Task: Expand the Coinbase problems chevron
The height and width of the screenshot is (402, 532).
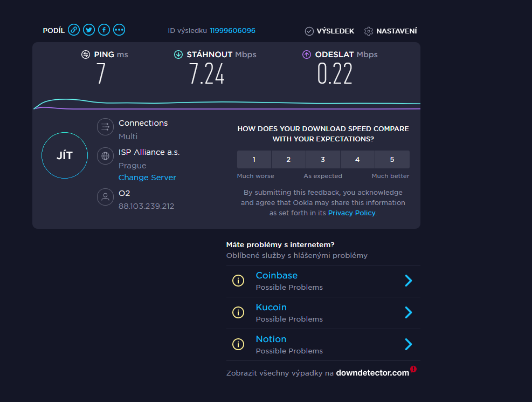Action: (x=408, y=281)
